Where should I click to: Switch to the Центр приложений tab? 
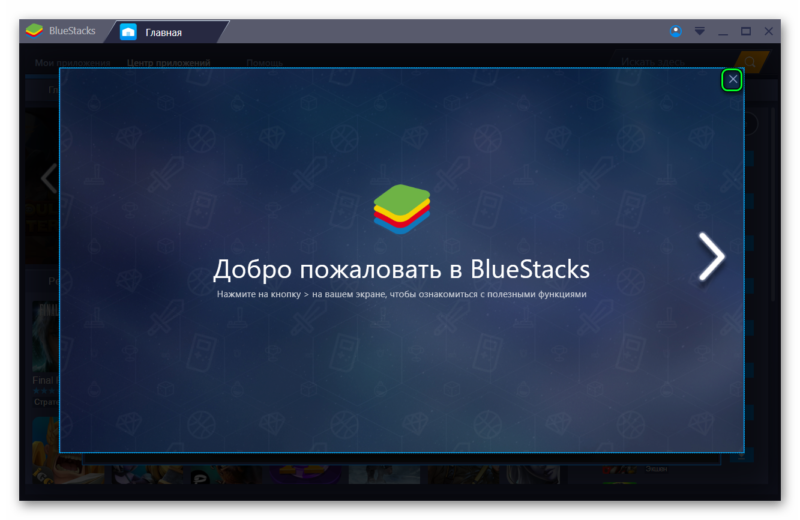coord(168,63)
